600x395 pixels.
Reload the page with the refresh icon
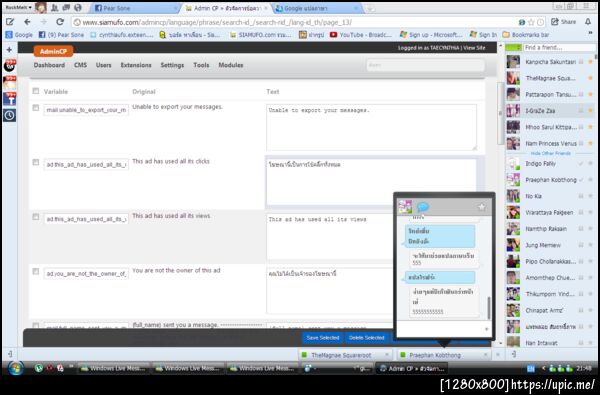coord(60,22)
